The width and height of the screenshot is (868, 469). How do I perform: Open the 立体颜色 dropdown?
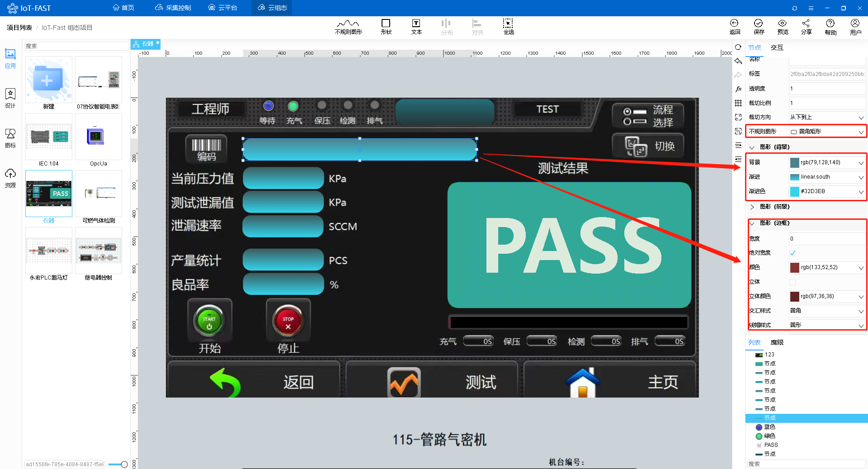click(827, 296)
